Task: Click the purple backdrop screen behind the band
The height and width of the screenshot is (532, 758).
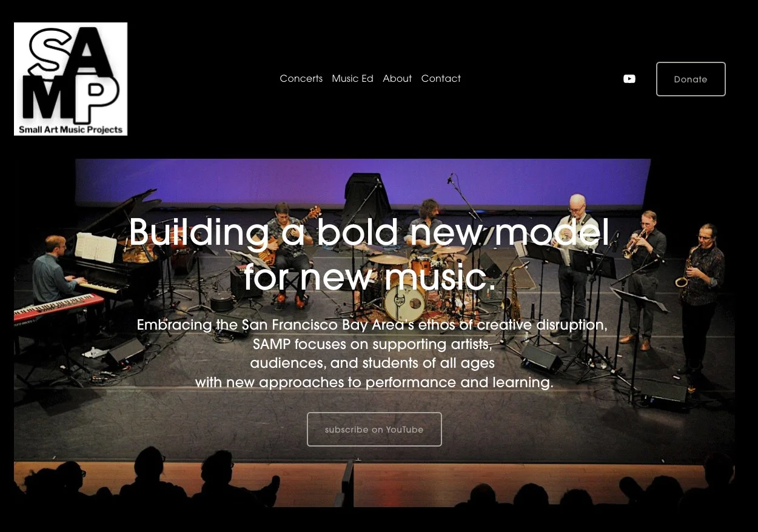Action: (x=363, y=180)
